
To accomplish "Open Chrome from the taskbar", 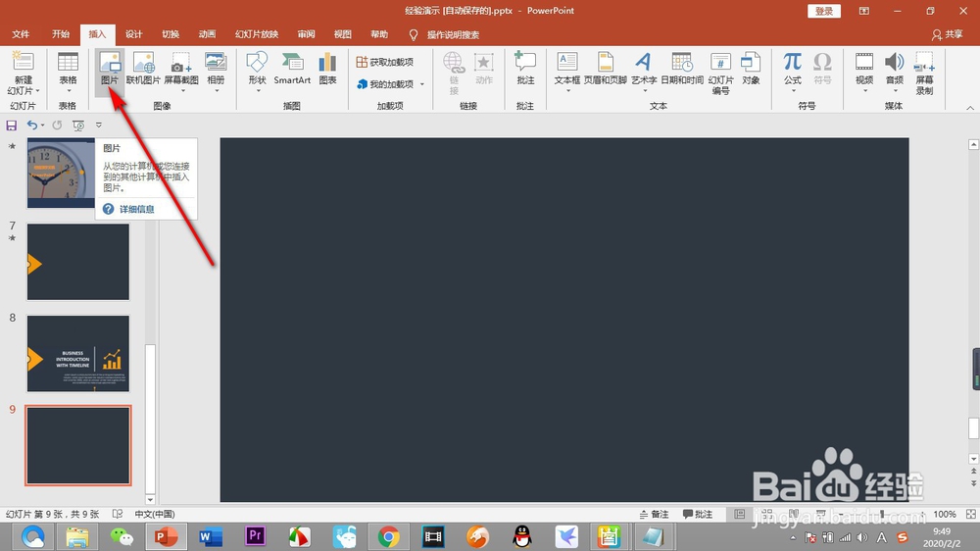I will 388,536.
